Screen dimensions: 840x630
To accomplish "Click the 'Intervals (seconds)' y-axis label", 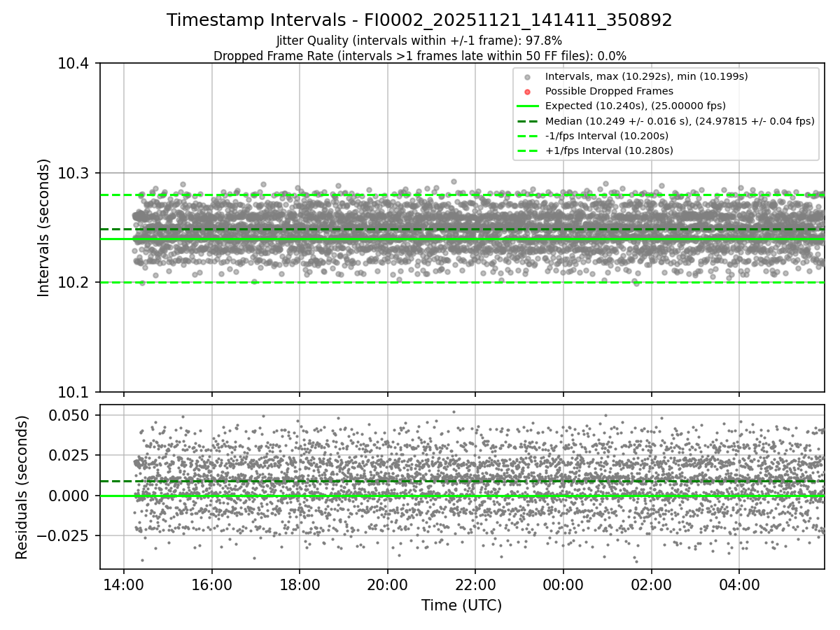I will pos(44,227).
